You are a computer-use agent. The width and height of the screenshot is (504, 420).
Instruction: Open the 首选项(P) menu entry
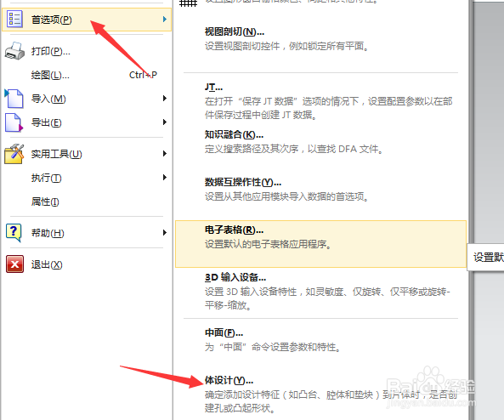pyautogui.click(x=87, y=20)
